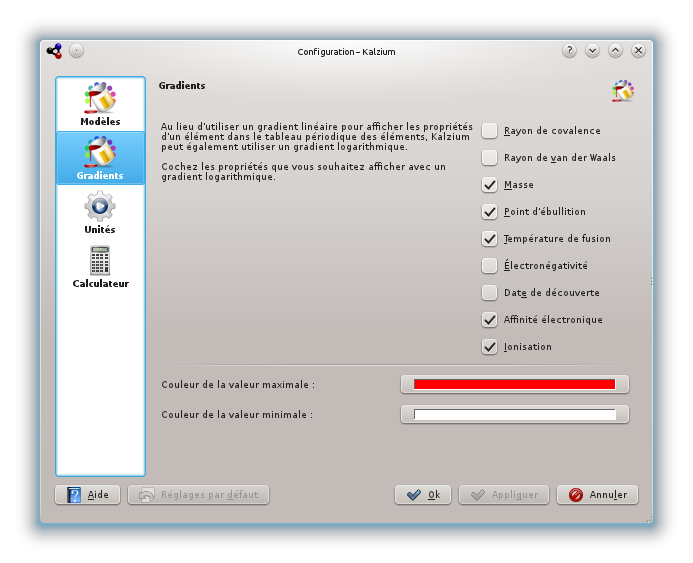This screenshot has width=693, height=563.
Task: Open the Modèles configuration page
Action: [x=100, y=105]
